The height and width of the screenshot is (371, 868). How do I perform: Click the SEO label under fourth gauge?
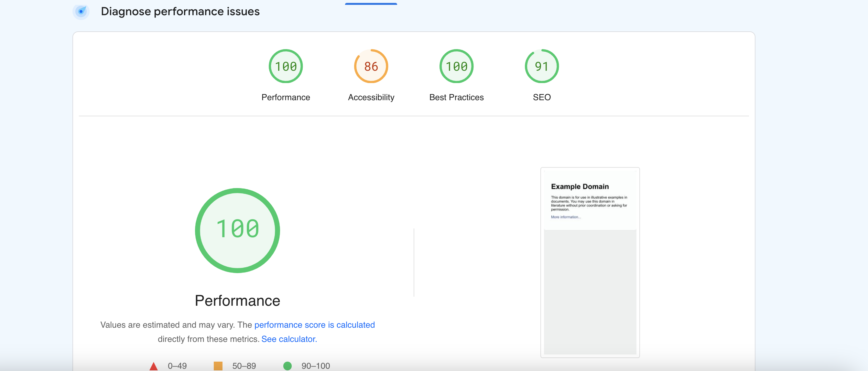[541, 97]
